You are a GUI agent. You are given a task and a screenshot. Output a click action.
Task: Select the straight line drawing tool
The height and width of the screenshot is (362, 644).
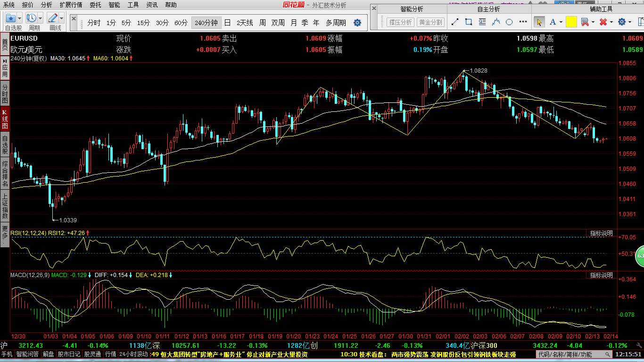455,22
